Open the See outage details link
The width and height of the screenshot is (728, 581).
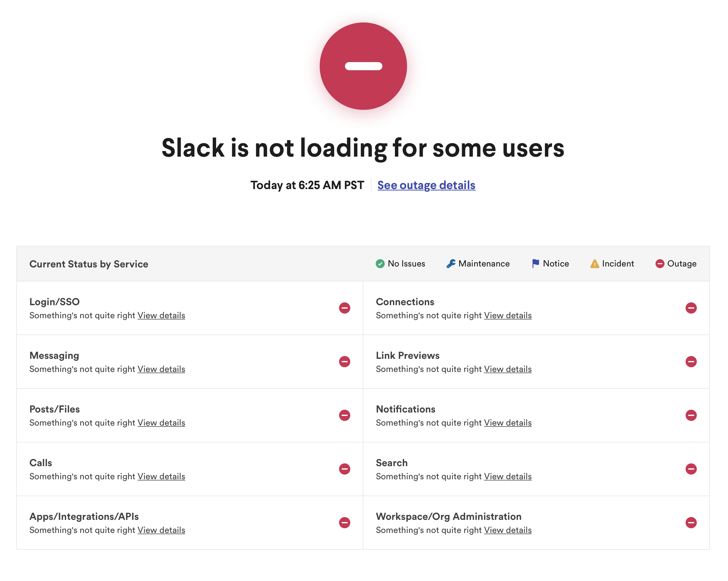tap(426, 185)
